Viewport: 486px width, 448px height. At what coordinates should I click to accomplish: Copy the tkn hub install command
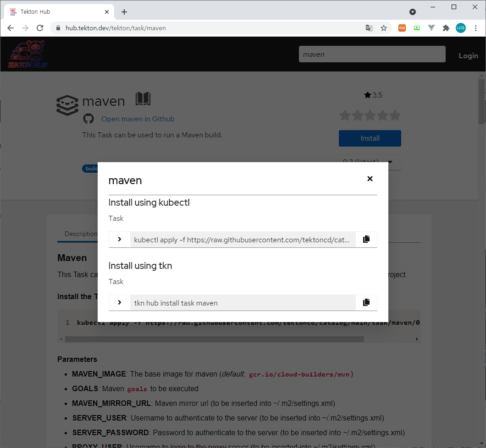tap(366, 302)
